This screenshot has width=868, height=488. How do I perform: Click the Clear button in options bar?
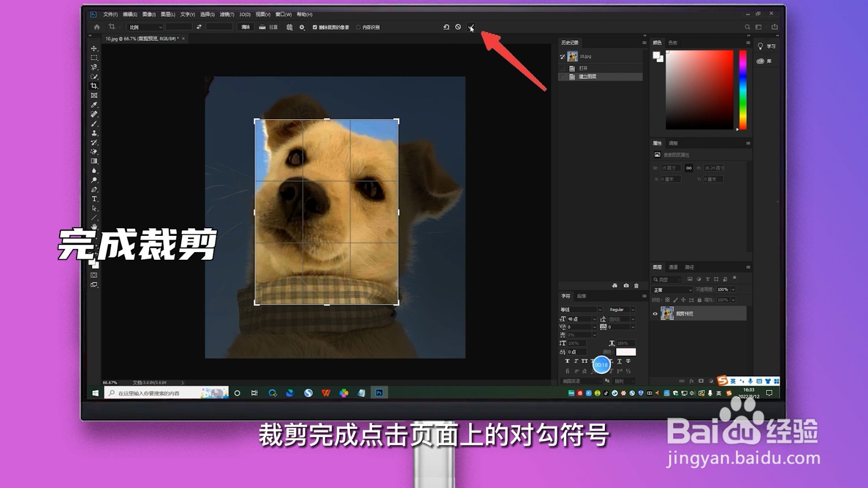point(246,27)
